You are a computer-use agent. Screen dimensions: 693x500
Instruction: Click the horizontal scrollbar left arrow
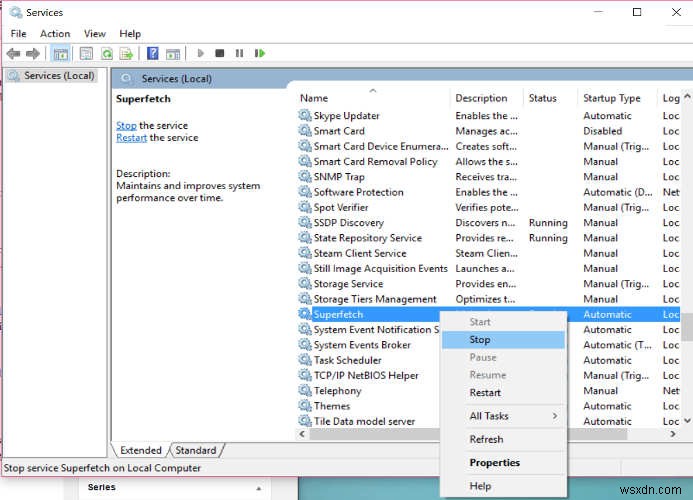[302, 434]
